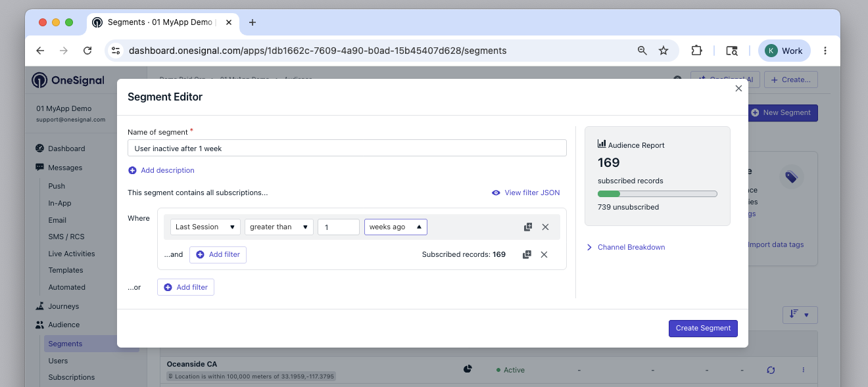Expand the Messages sidebar section
This screenshot has width=868, height=387.
(x=65, y=168)
